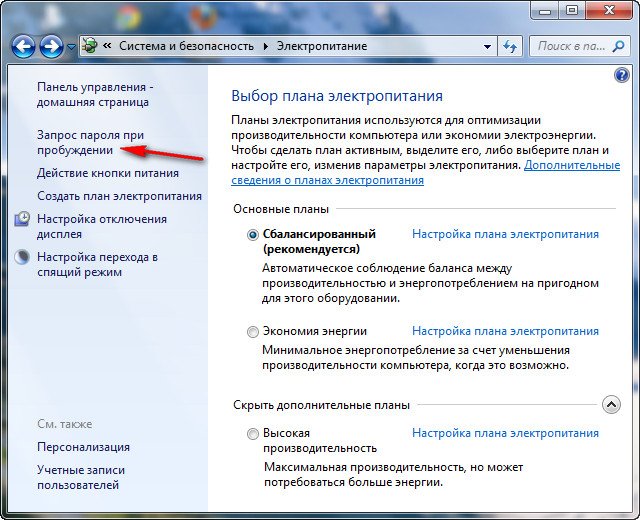This screenshot has height=520, width=640.
Task: Open recent pages dropdown next to navigation arrows
Action: (x=71, y=47)
